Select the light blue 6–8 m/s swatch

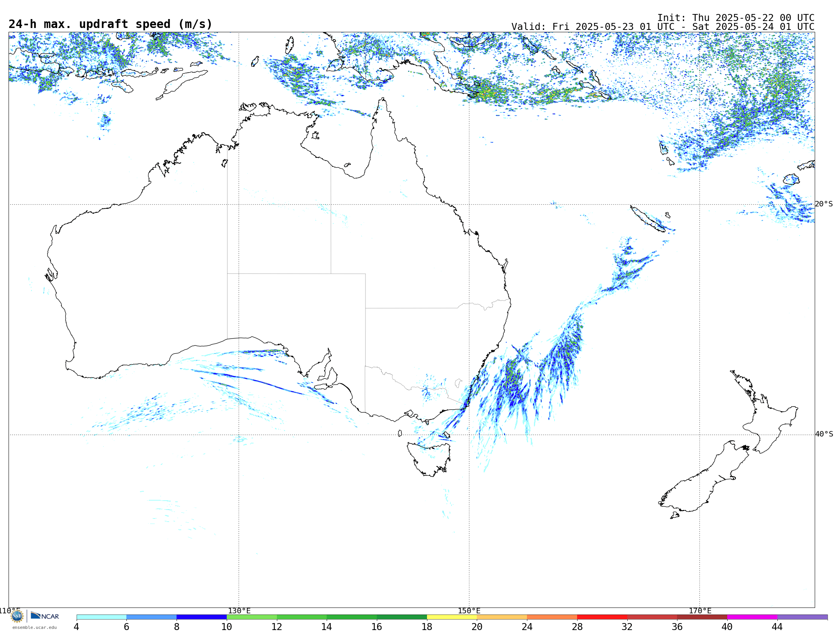[152, 617]
